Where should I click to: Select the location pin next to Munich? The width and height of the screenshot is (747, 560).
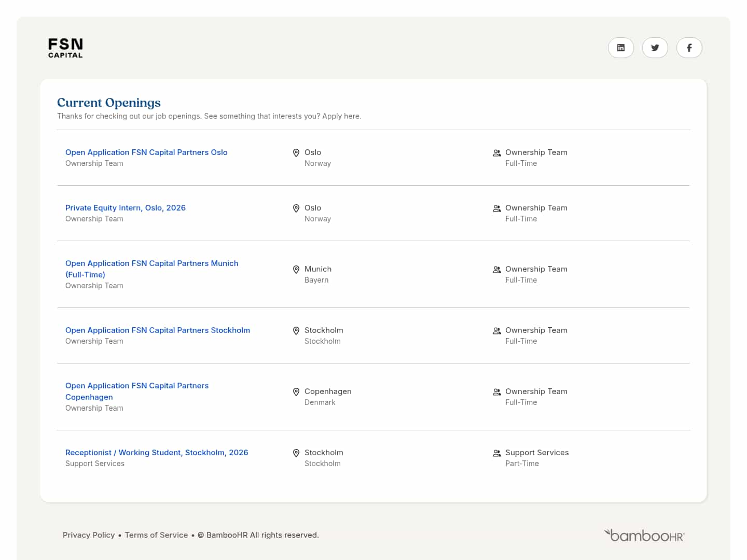coord(296,269)
